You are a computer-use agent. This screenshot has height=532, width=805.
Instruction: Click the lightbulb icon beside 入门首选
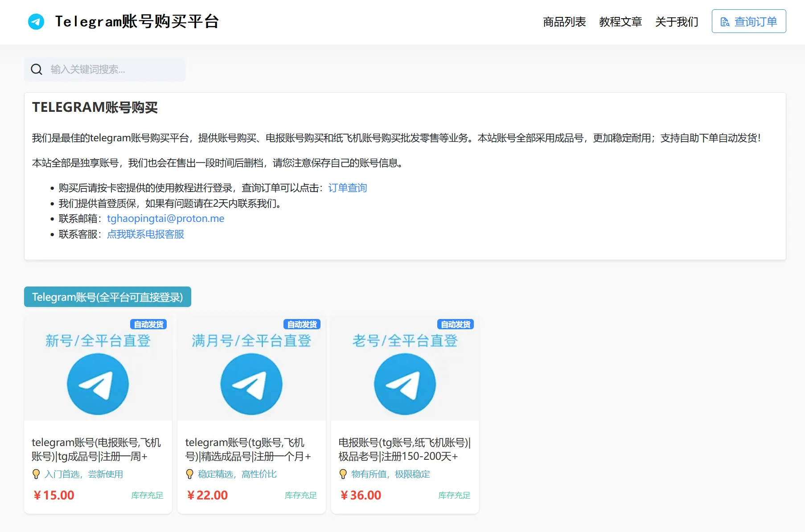[36, 474]
